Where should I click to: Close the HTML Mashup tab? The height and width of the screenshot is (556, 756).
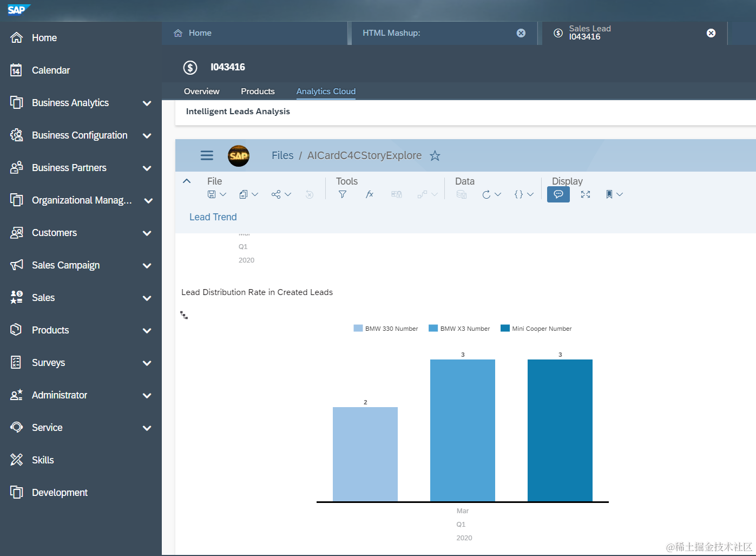pos(521,33)
